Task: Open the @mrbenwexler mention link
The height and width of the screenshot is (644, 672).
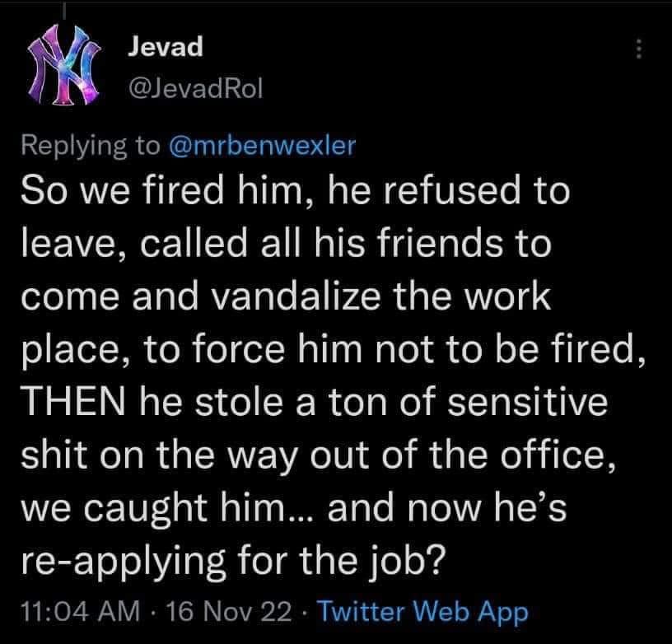Action: [261, 145]
